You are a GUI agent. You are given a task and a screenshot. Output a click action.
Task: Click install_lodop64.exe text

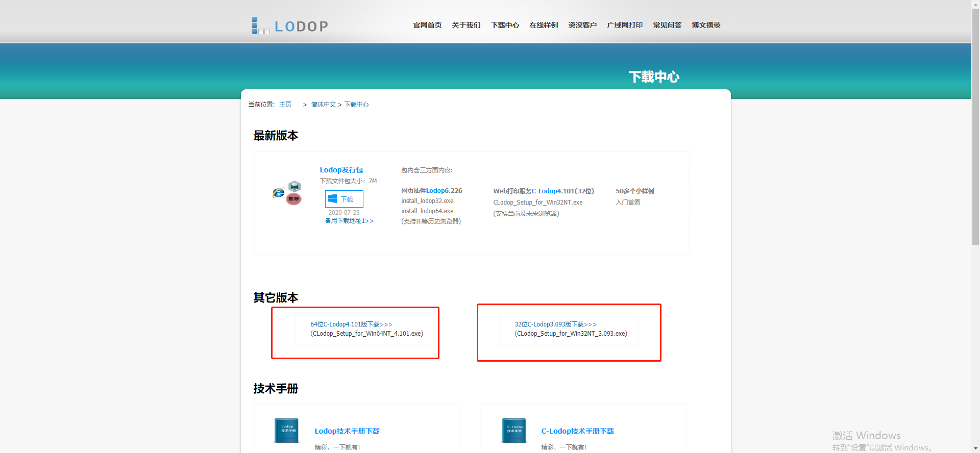(427, 211)
